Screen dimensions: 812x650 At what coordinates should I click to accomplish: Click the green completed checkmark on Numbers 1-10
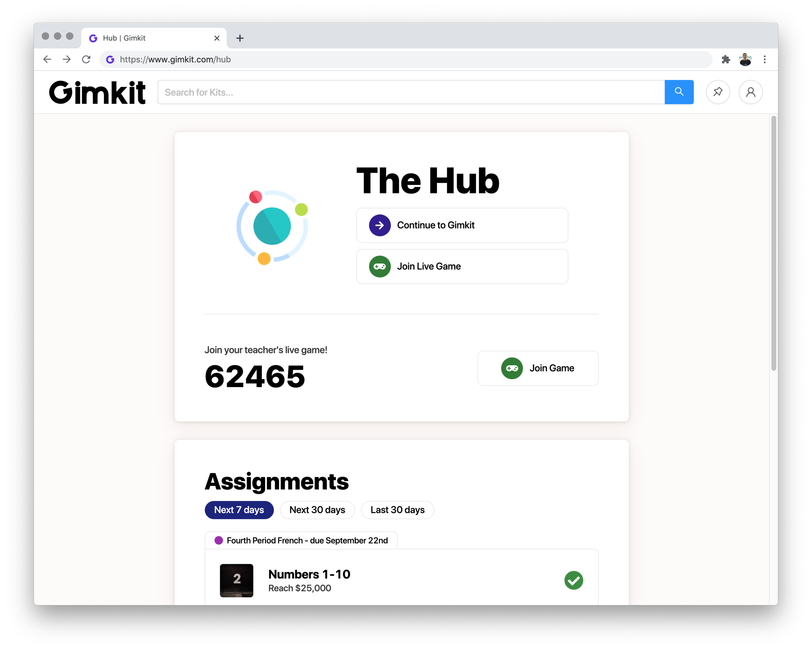point(574,581)
